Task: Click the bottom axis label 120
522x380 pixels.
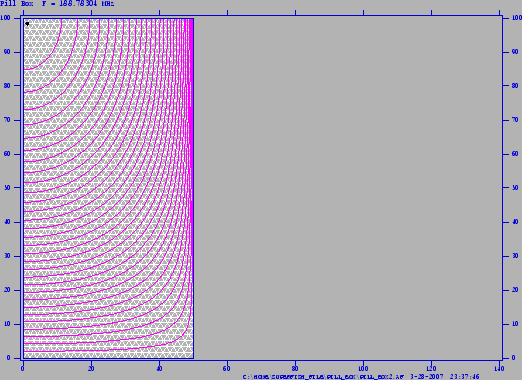Action: point(431,368)
